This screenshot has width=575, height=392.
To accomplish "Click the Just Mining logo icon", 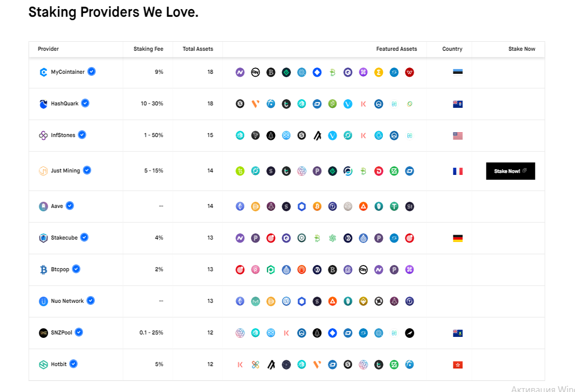I will [44, 171].
